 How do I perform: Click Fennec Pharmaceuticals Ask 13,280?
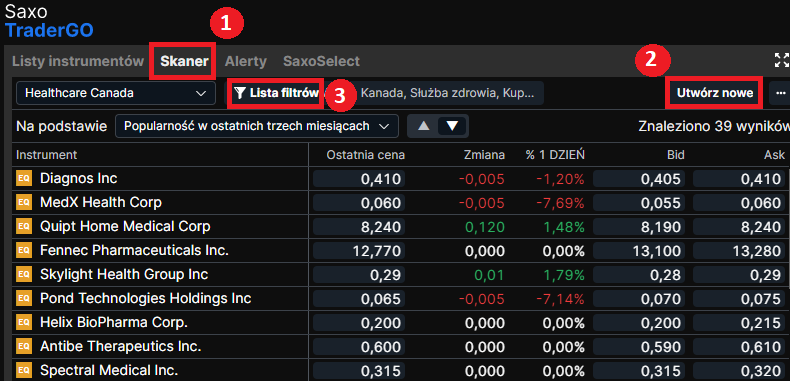[740, 250]
